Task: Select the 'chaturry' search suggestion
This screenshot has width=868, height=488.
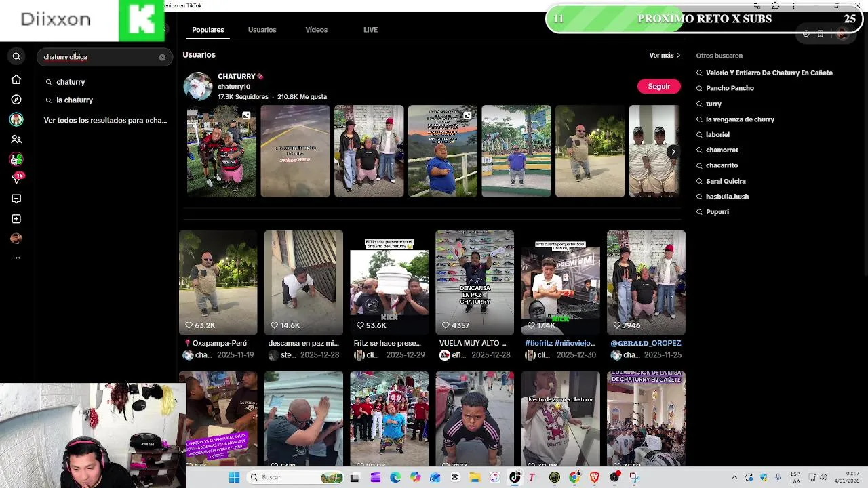Action: coord(71,82)
